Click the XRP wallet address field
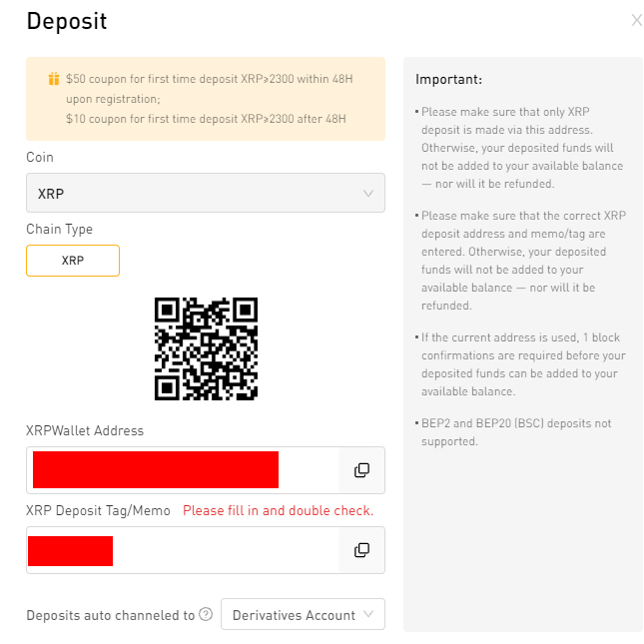The height and width of the screenshot is (644, 644). pyautogui.click(x=183, y=470)
